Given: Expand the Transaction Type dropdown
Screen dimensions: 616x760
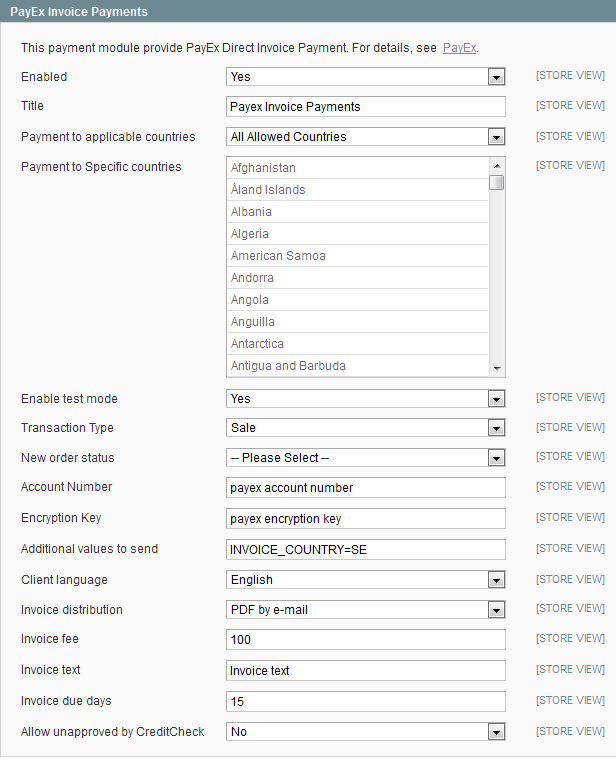Looking at the screenshot, I should tap(365, 428).
